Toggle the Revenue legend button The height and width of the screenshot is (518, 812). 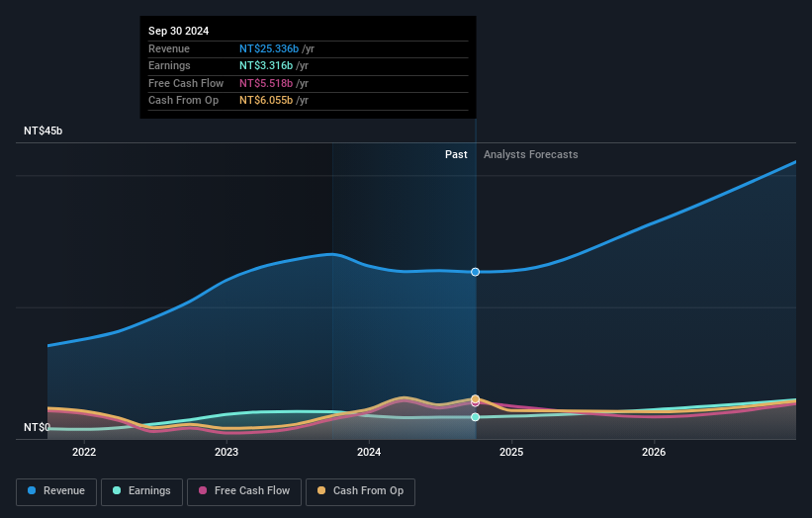(x=56, y=491)
